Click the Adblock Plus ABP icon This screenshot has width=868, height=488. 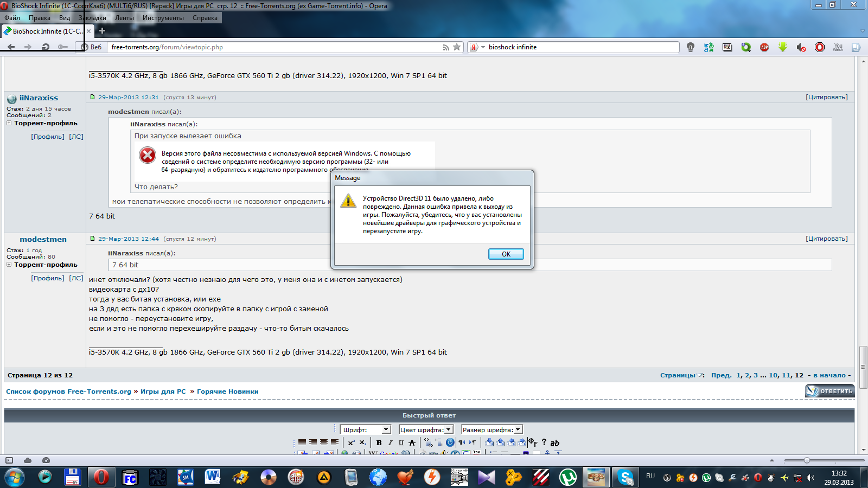[764, 47]
